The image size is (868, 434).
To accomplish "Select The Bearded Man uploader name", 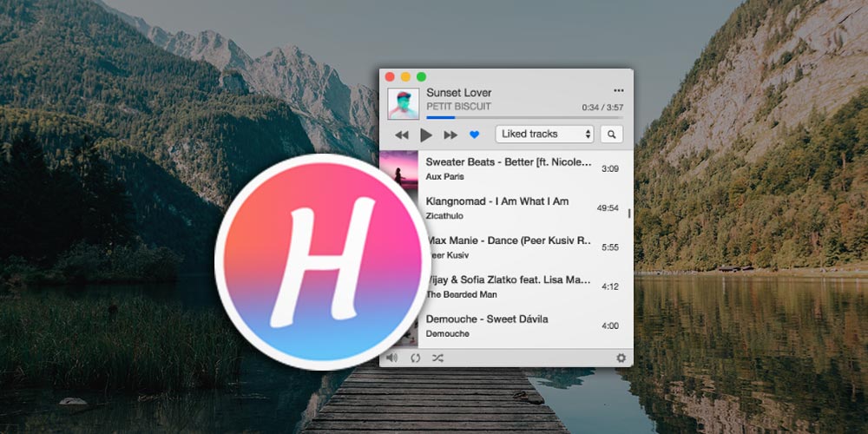I will point(461,294).
